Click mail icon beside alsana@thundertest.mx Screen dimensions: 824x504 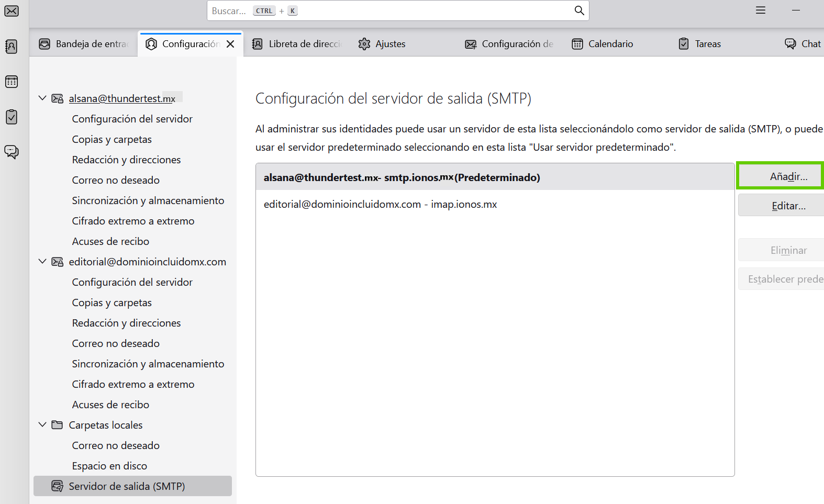(x=58, y=98)
